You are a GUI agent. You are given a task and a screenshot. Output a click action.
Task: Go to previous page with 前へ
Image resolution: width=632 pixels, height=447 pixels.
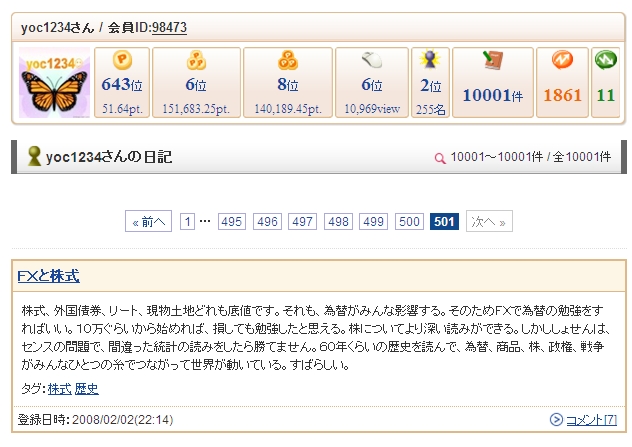(x=148, y=222)
